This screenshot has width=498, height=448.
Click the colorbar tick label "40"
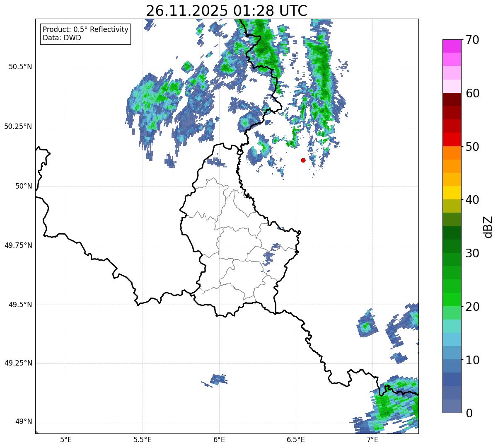[472, 200]
